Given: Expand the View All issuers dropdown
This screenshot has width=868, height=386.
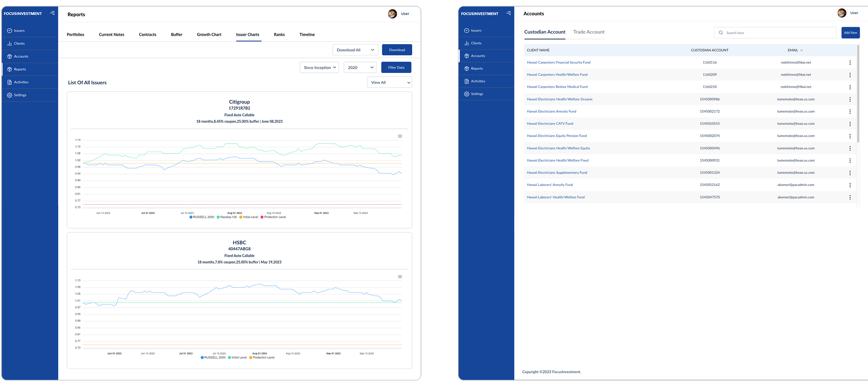Looking at the screenshot, I should pos(389,82).
